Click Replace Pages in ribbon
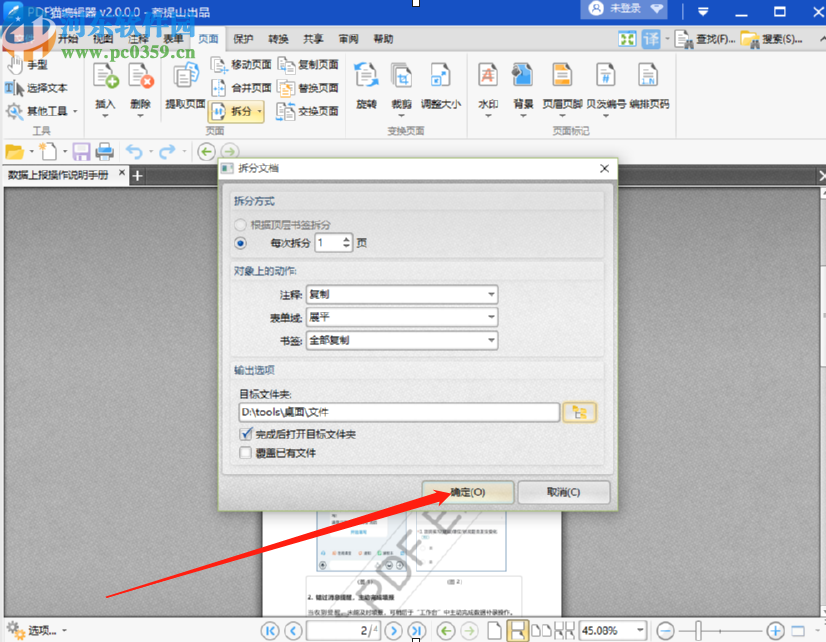826x642 pixels. tap(308, 88)
